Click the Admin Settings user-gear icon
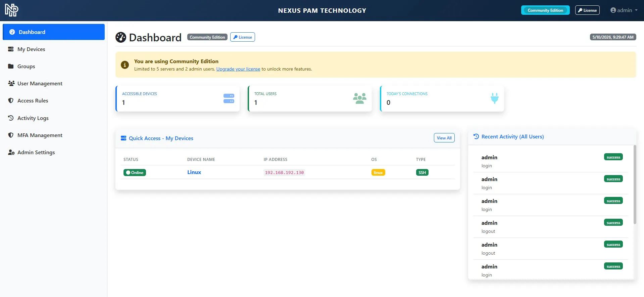This screenshot has height=297, width=644. coord(11,152)
